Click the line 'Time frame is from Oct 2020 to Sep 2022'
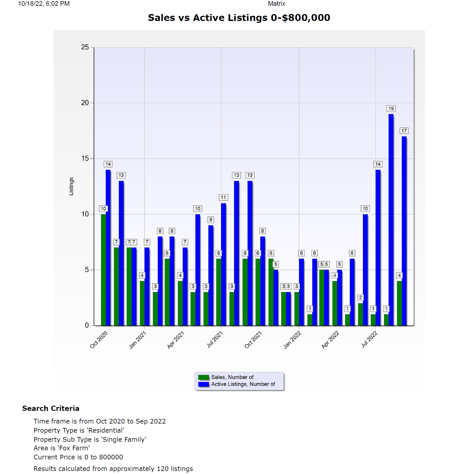This screenshot has width=476, height=474. pos(100,421)
